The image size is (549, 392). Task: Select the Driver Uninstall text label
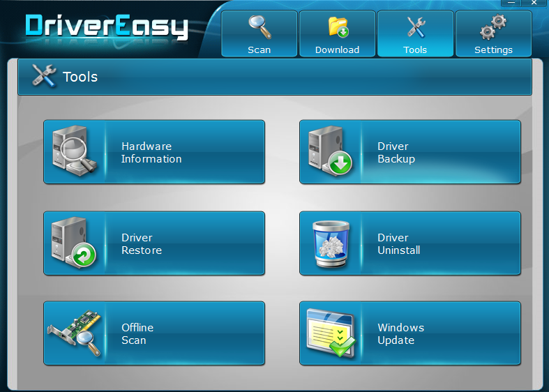[x=399, y=244]
